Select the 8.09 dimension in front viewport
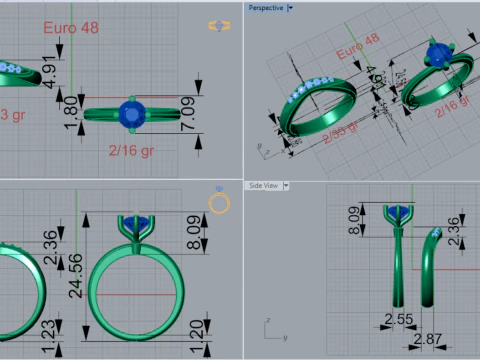The height and width of the screenshot is (360, 480). pos(194,232)
